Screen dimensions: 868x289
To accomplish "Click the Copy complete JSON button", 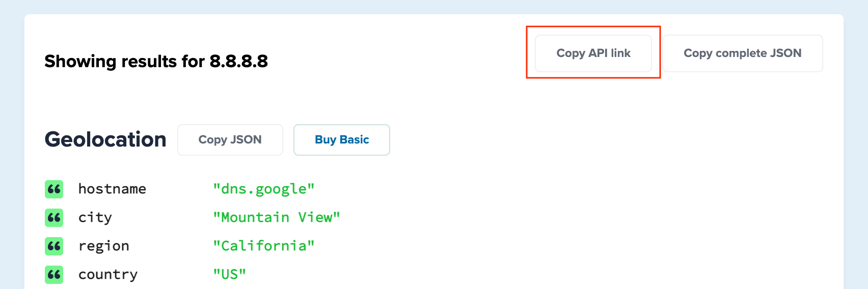I will tap(743, 53).
